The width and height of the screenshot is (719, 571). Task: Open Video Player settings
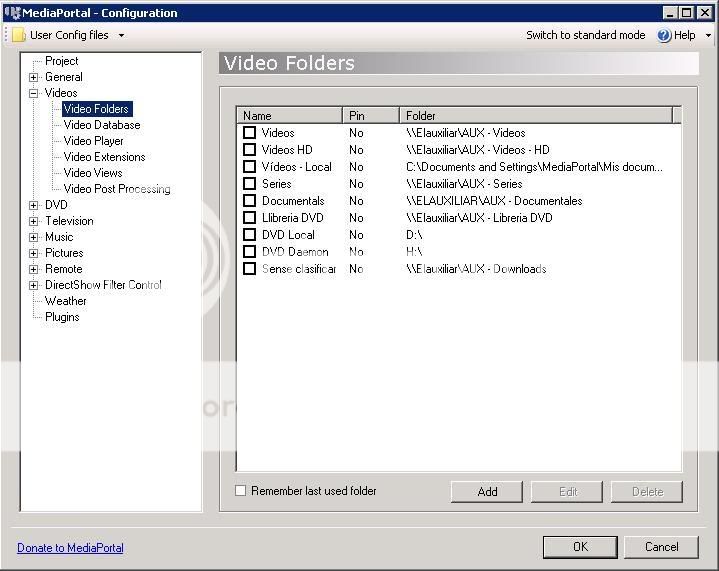94,141
